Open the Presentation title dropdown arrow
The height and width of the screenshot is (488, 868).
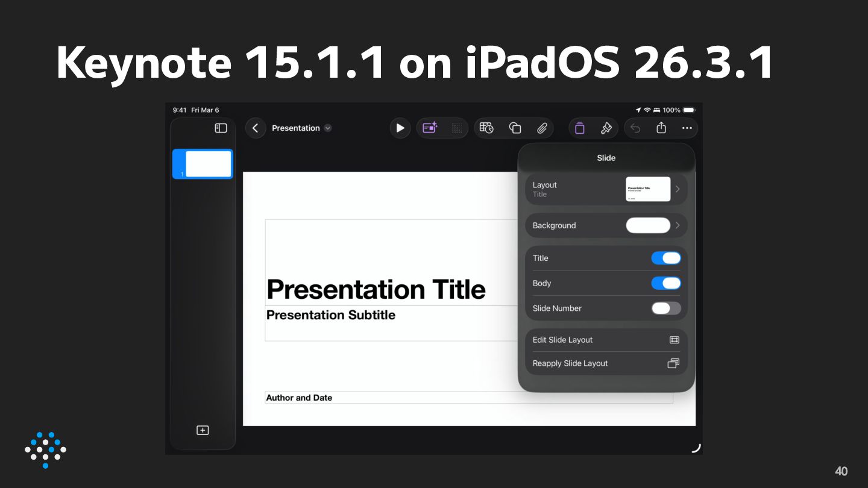[328, 128]
